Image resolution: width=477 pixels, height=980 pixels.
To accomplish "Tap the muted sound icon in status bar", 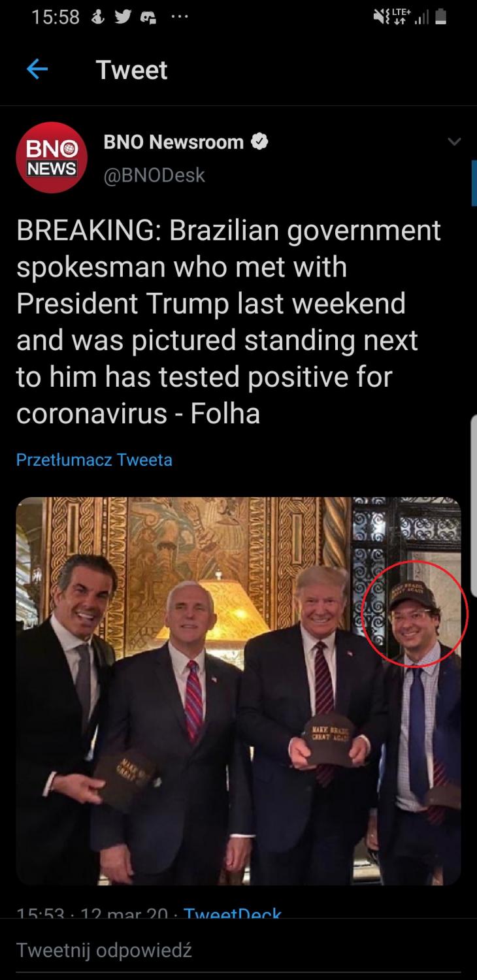I will tap(380, 18).
